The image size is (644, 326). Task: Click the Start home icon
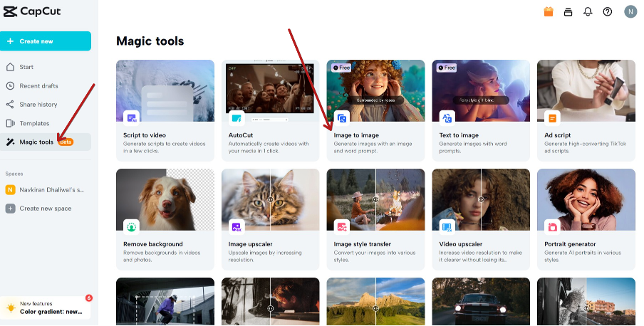click(10, 67)
